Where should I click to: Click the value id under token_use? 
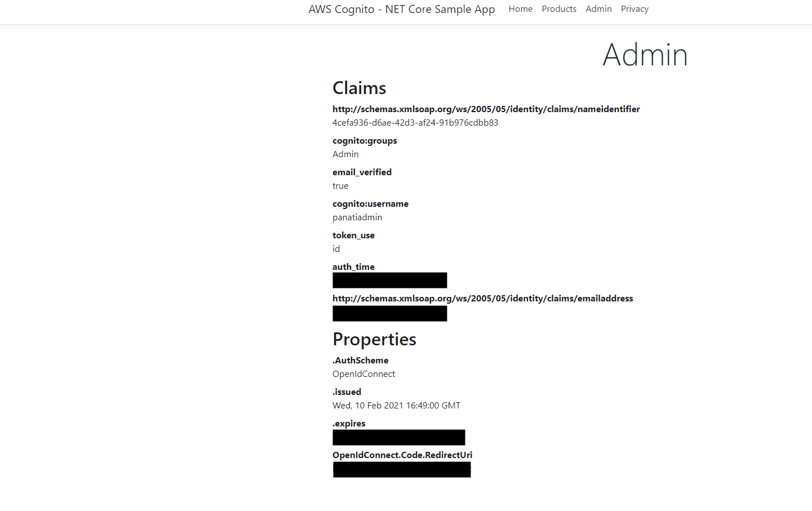tap(336, 248)
